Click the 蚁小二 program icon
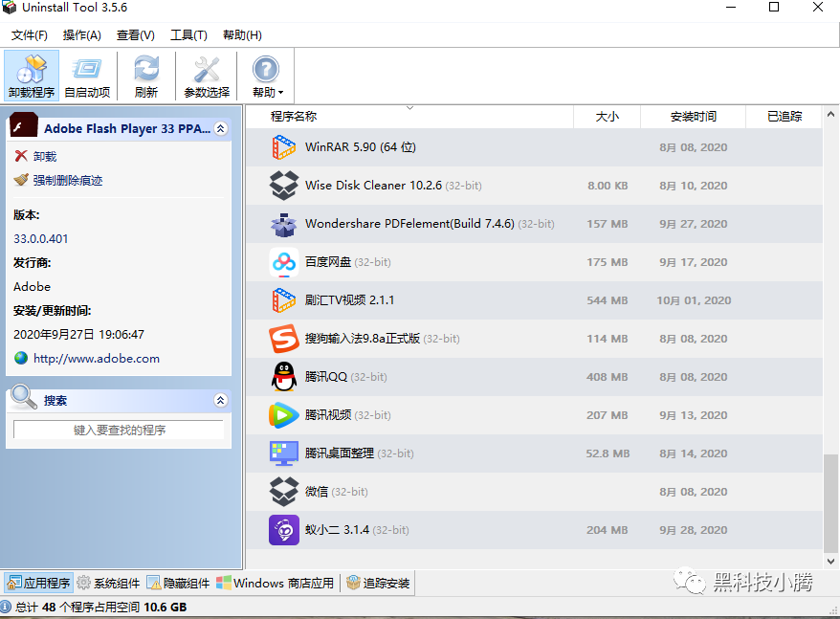This screenshot has height=619, width=840. [283, 530]
